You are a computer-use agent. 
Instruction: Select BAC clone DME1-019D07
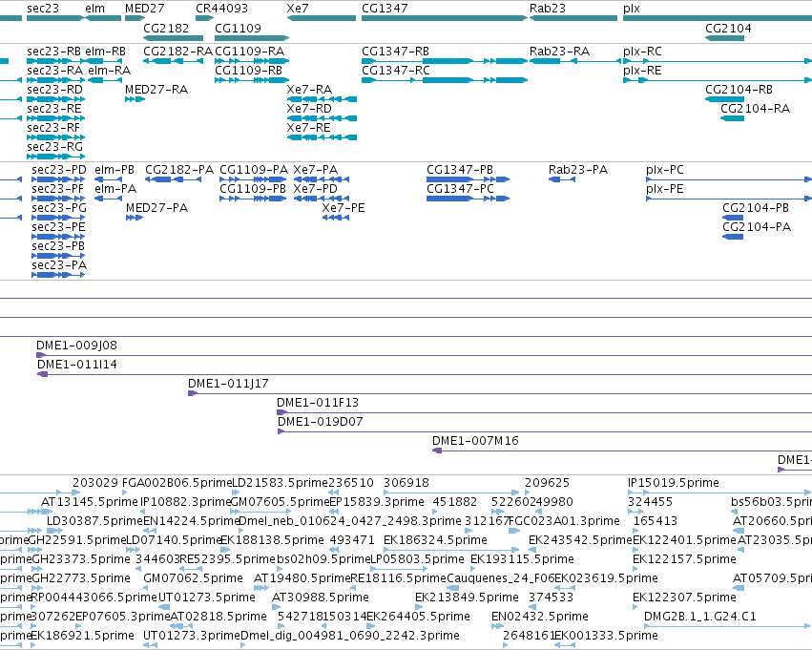320,422
